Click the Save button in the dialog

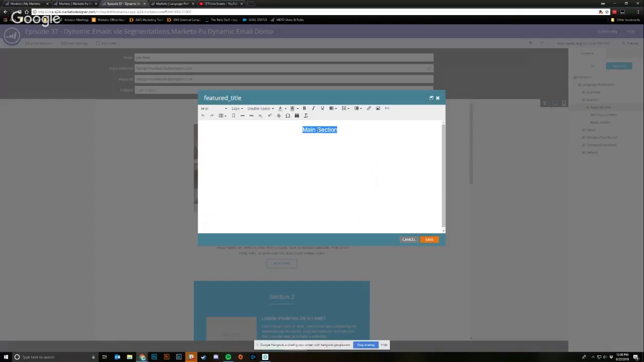429,239
